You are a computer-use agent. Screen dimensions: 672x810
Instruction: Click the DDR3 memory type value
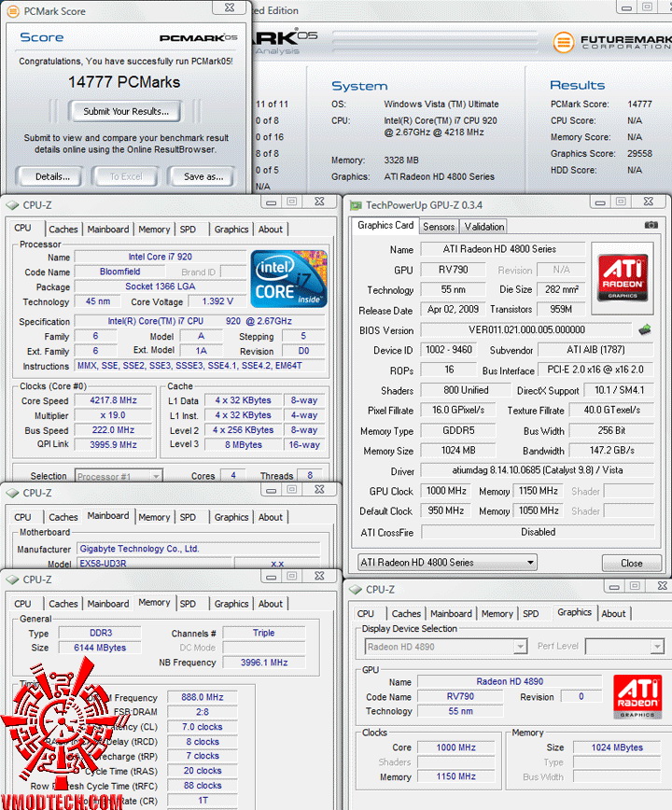[x=100, y=633]
